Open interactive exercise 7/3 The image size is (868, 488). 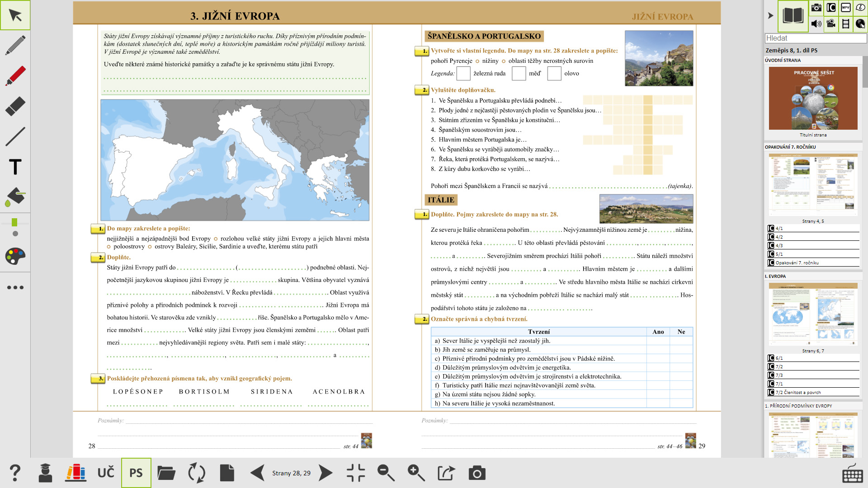click(813, 375)
